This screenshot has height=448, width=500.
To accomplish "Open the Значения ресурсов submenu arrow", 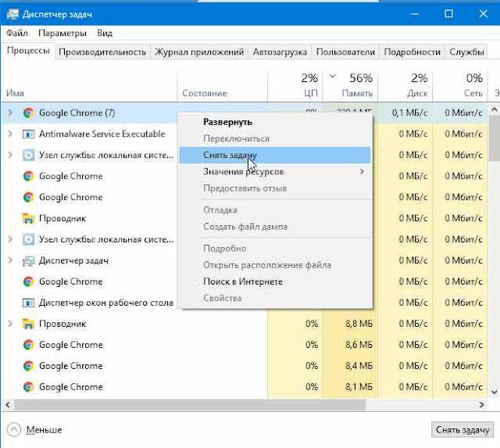I will coord(362,172).
